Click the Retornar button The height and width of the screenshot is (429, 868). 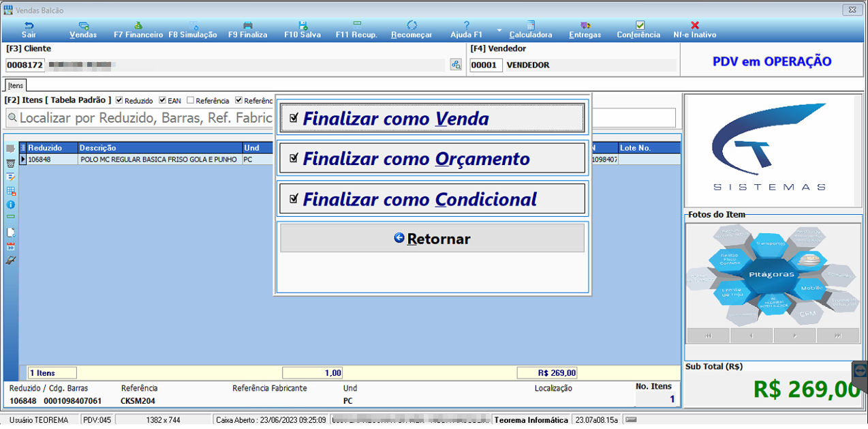coord(433,239)
